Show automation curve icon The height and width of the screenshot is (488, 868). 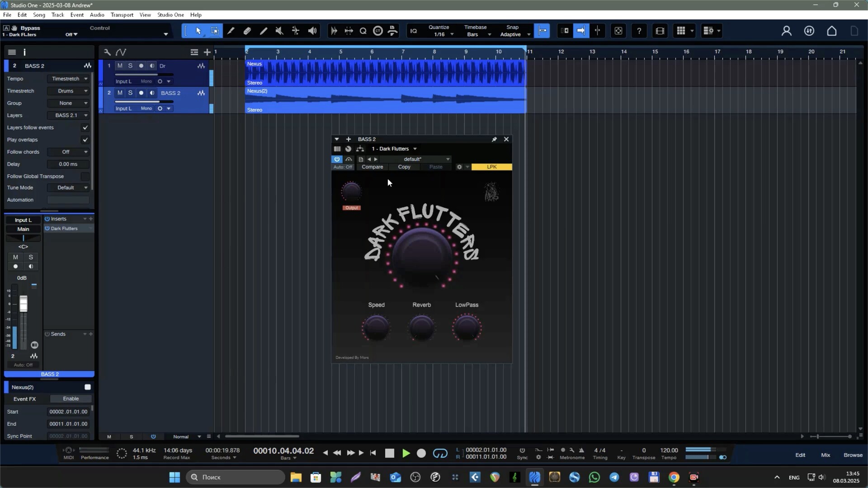point(121,52)
